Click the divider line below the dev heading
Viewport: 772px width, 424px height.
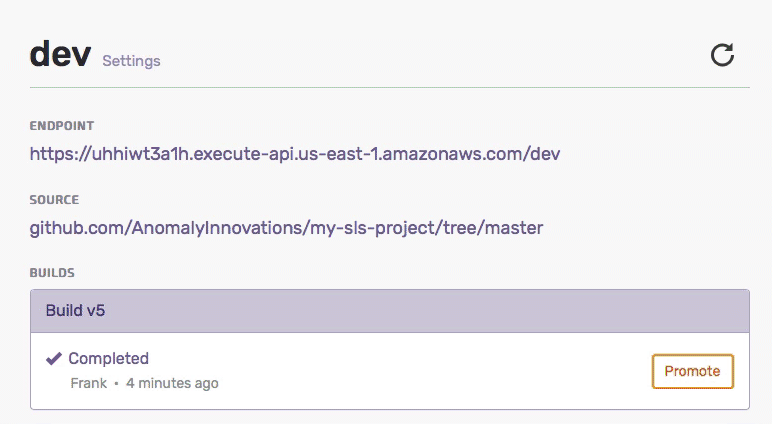tap(390, 88)
